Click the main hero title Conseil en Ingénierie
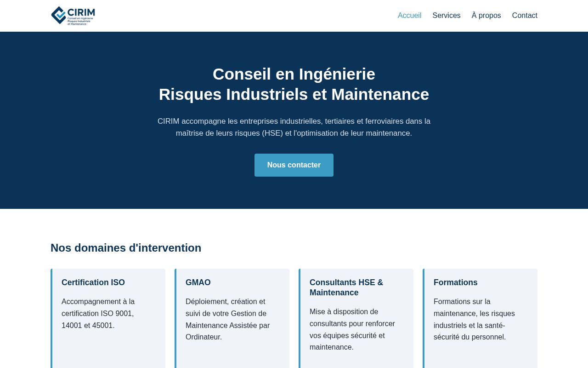The height and width of the screenshot is (368, 588). (294, 84)
